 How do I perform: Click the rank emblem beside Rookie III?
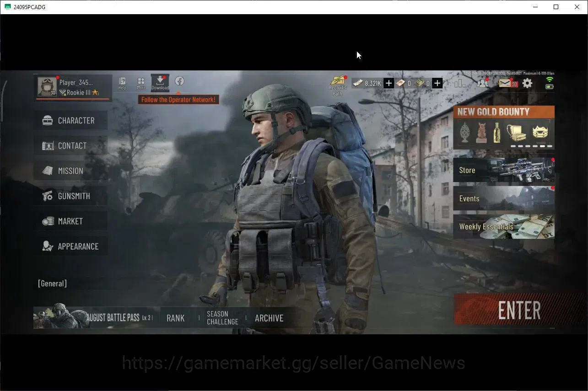point(62,93)
